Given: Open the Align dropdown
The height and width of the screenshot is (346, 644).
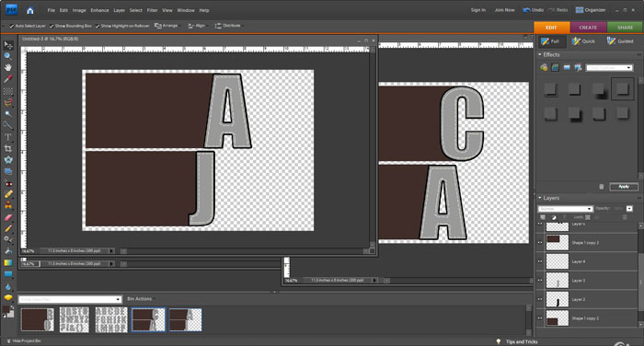Looking at the screenshot, I should pyautogui.click(x=198, y=26).
